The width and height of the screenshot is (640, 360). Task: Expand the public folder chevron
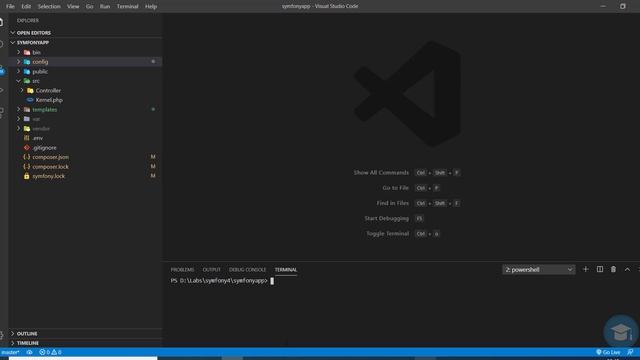click(x=18, y=71)
